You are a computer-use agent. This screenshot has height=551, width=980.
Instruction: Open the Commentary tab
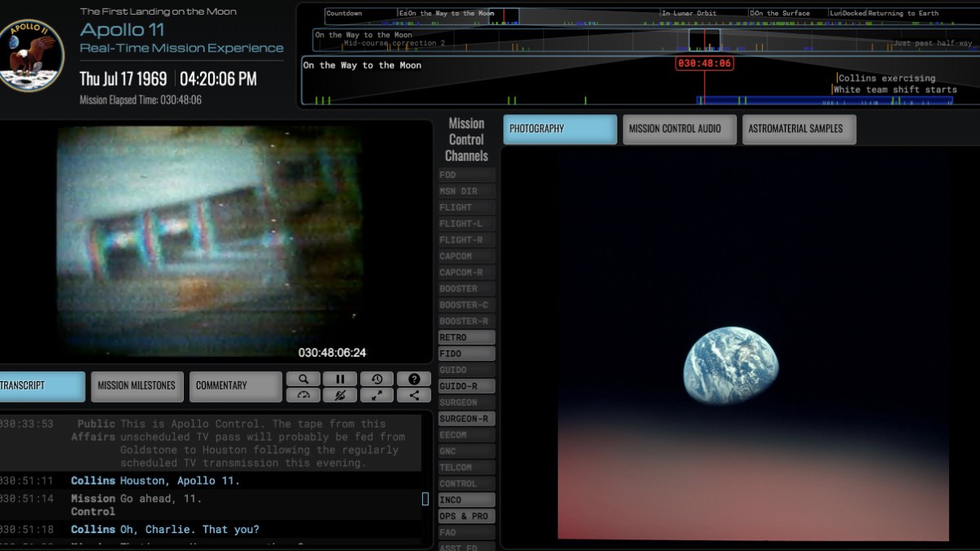[235, 386]
